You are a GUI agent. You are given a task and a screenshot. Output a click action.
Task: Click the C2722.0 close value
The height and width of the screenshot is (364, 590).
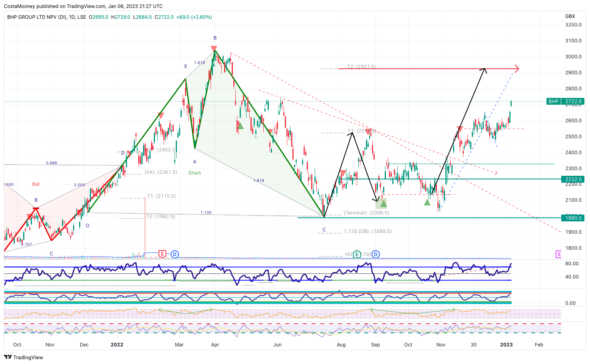(164, 17)
